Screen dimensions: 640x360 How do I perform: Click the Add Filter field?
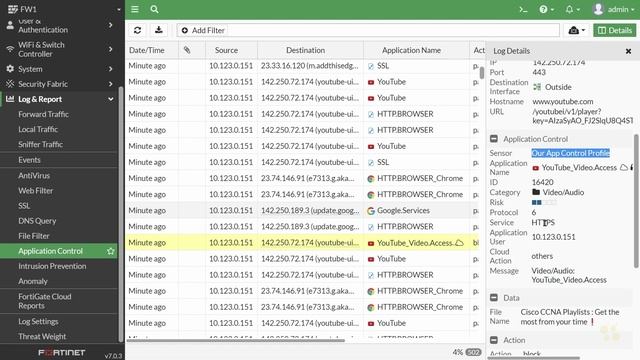[x=368, y=30]
